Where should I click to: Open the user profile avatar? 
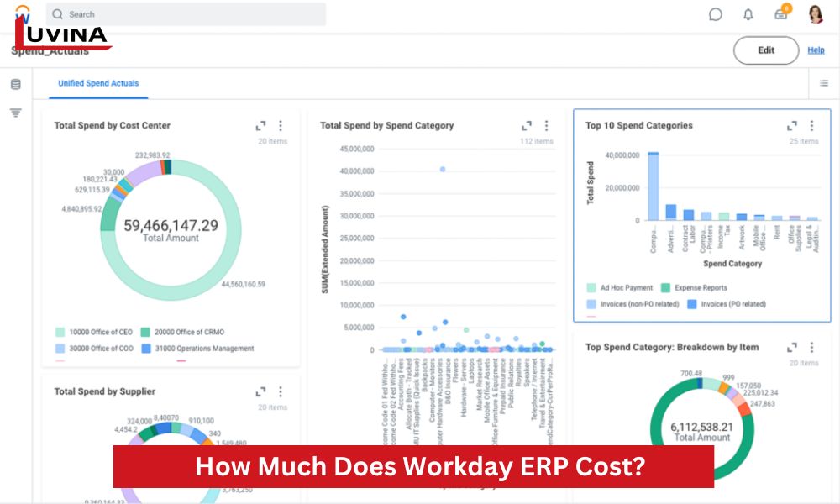815,14
